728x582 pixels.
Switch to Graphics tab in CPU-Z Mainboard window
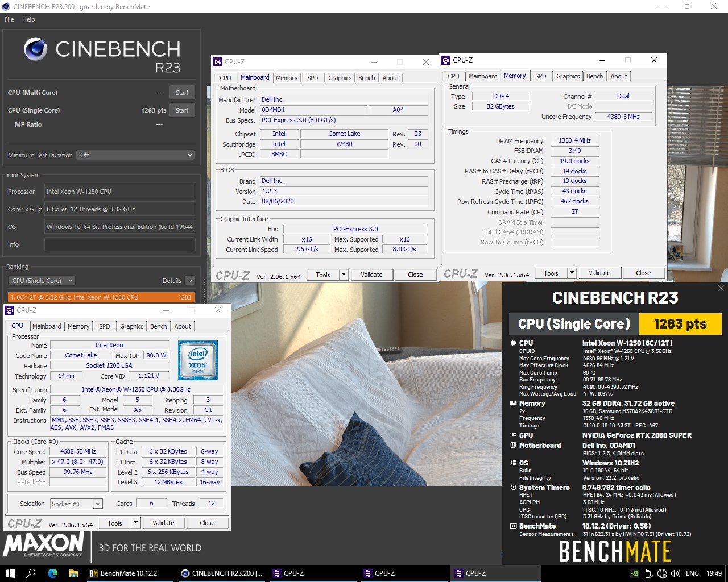(340, 78)
